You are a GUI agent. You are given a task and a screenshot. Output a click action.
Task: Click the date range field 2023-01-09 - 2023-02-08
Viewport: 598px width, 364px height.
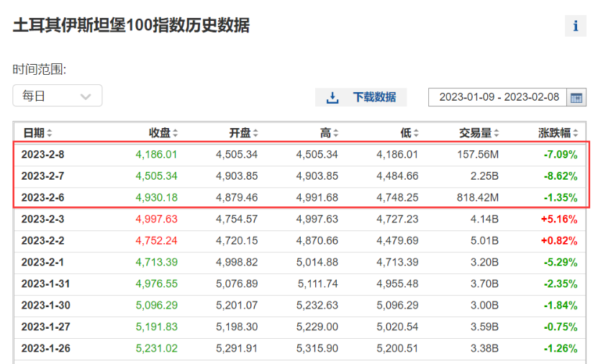(498, 97)
